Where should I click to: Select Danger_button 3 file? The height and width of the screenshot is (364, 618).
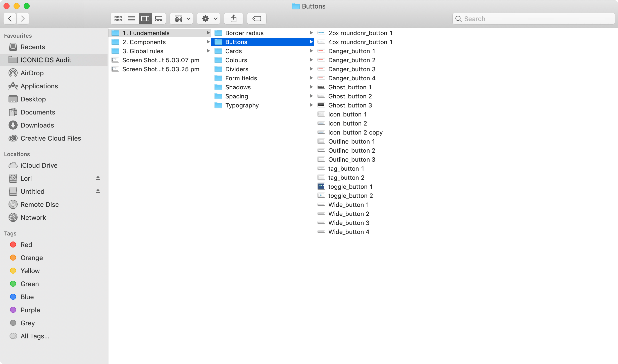click(x=366, y=69)
